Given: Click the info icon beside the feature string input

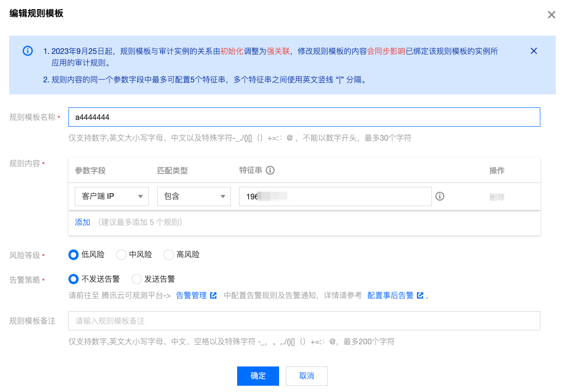Looking at the screenshot, I should (x=440, y=196).
